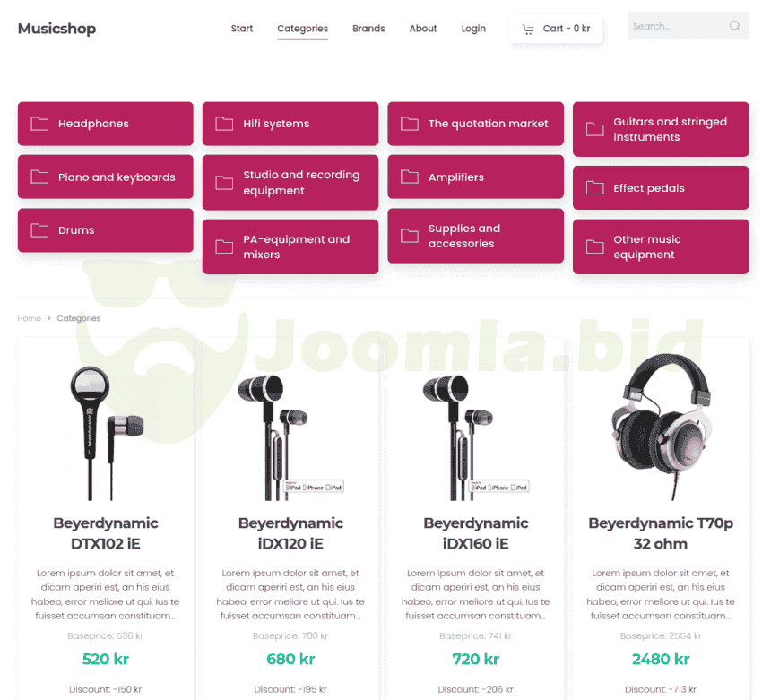Click the search magnifier icon
The image size is (762, 700).
tap(734, 26)
